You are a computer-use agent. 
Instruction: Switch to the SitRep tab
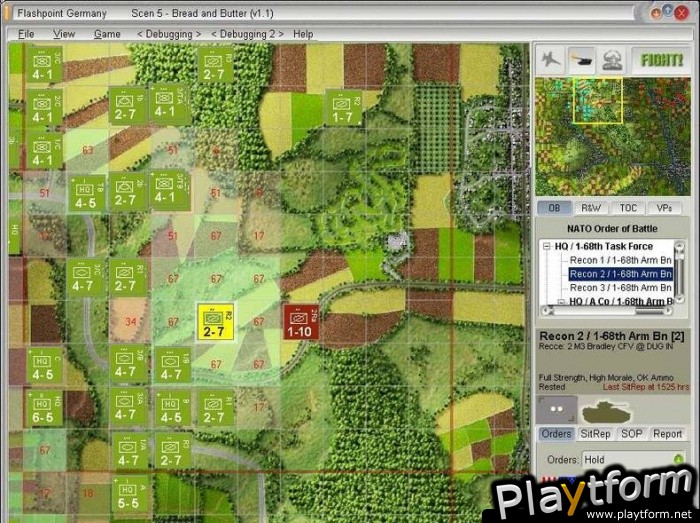click(x=595, y=434)
